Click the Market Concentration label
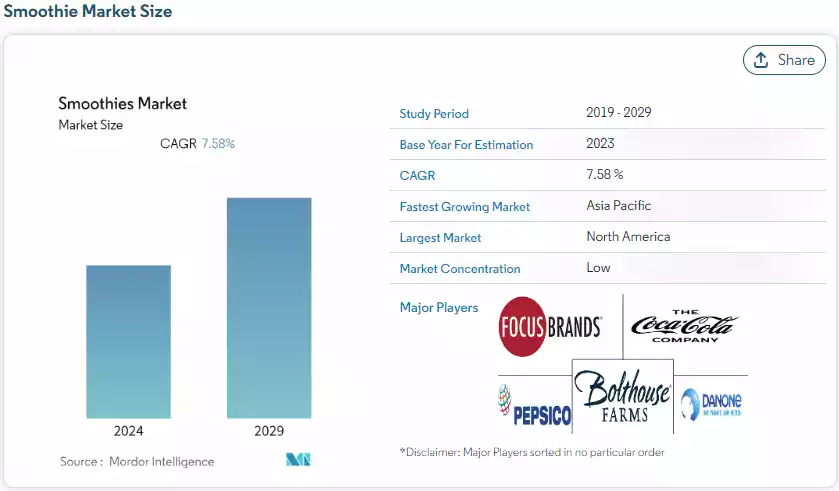The width and height of the screenshot is (839, 491). point(460,269)
